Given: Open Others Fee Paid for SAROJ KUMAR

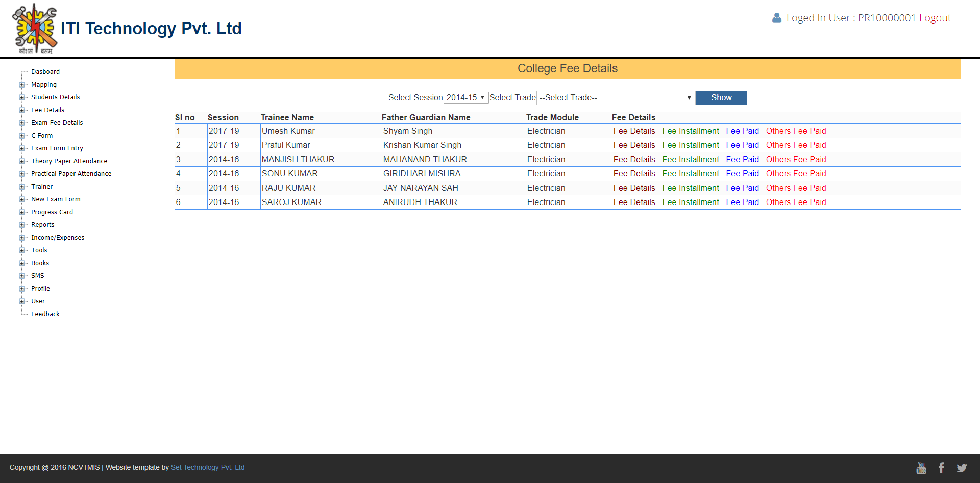Looking at the screenshot, I should click(796, 202).
